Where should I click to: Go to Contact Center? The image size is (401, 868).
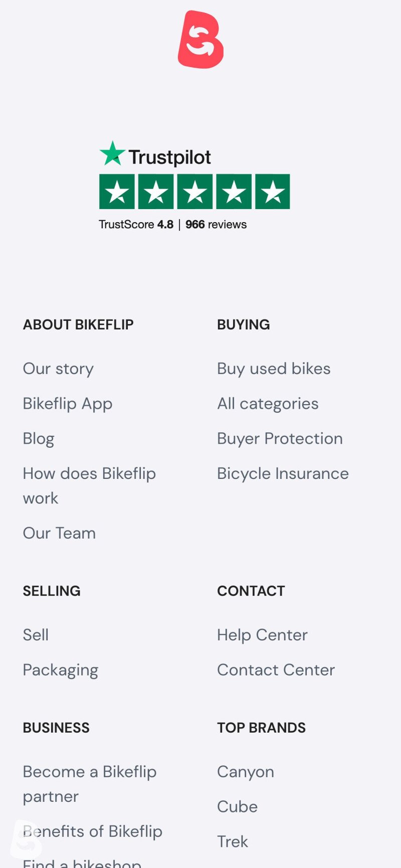pyautogui.click(x=276, y=670)
